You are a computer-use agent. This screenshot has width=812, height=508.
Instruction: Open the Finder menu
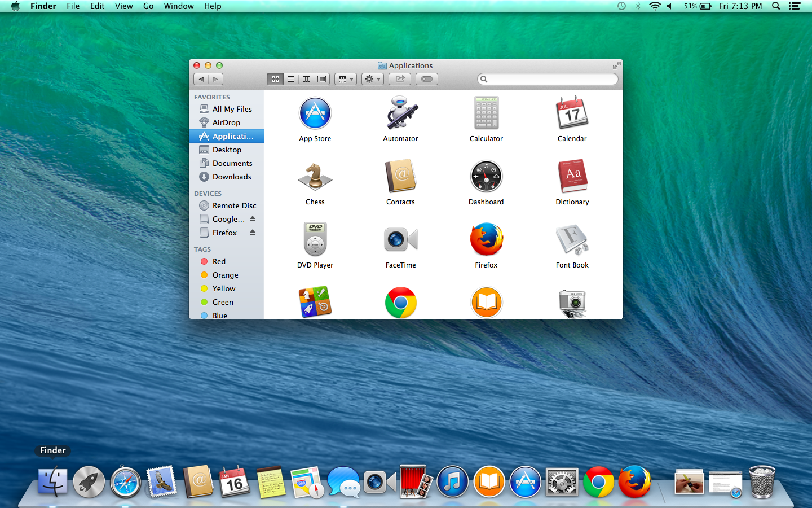[x=43, y=6]
